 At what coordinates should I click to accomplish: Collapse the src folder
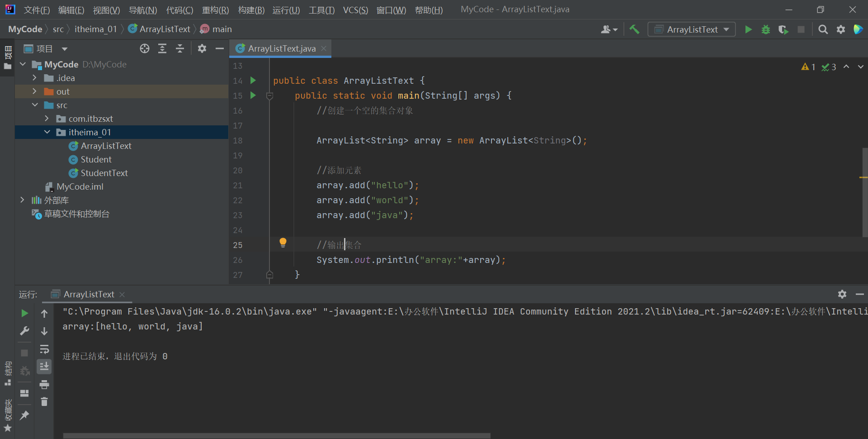[35, 105]
